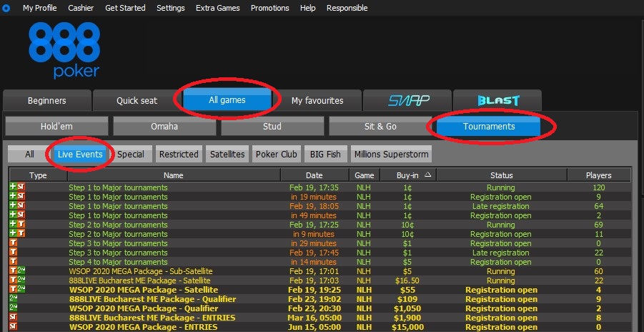Click the ST icon in the Step 1 late registration row

click(21, 205)
